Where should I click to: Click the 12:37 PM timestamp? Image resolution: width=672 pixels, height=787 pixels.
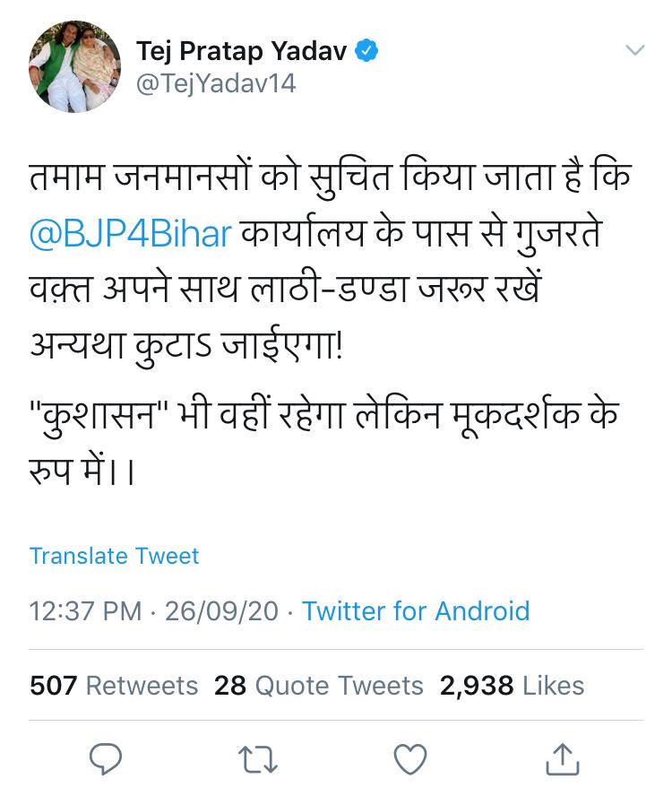point(85,611)
